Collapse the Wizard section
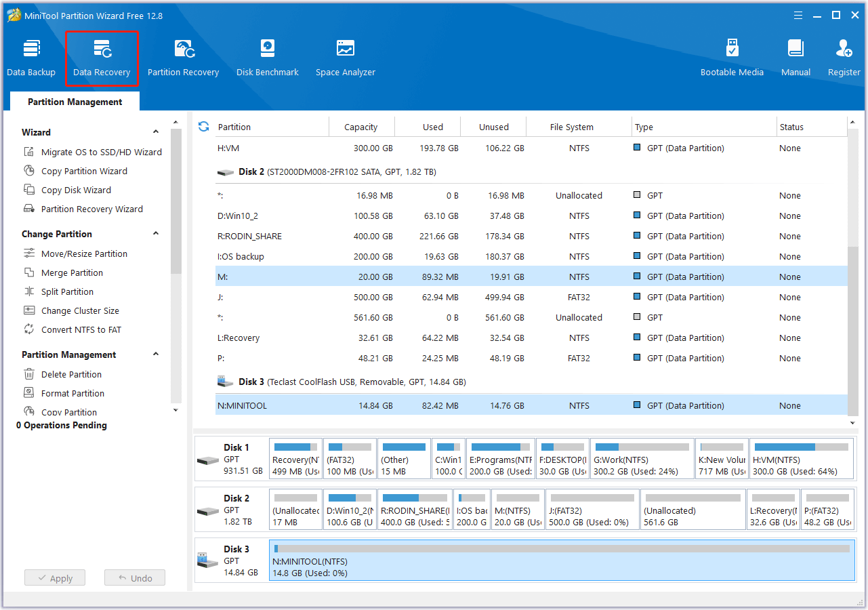868x610 pixels. (156, 132)
